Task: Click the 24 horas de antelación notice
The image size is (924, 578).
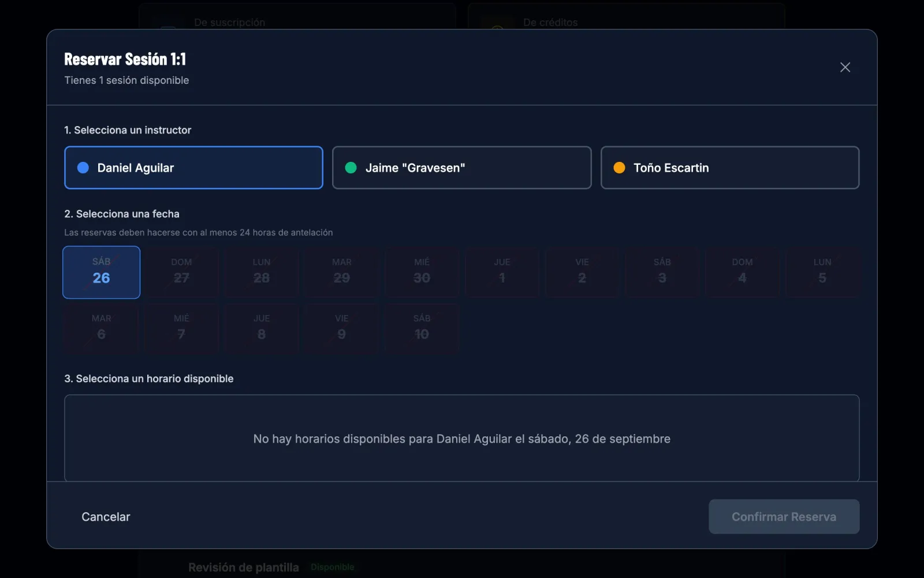Action: point(199,232)
